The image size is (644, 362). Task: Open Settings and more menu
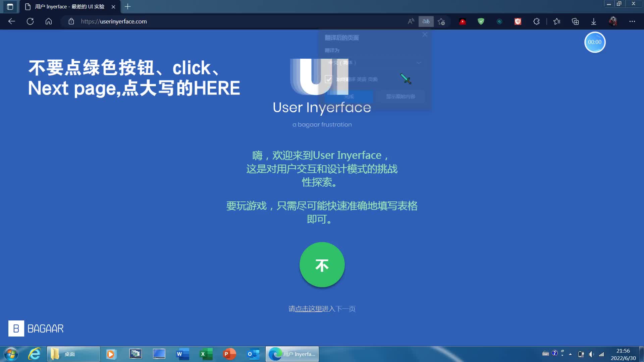pos(632,21)
